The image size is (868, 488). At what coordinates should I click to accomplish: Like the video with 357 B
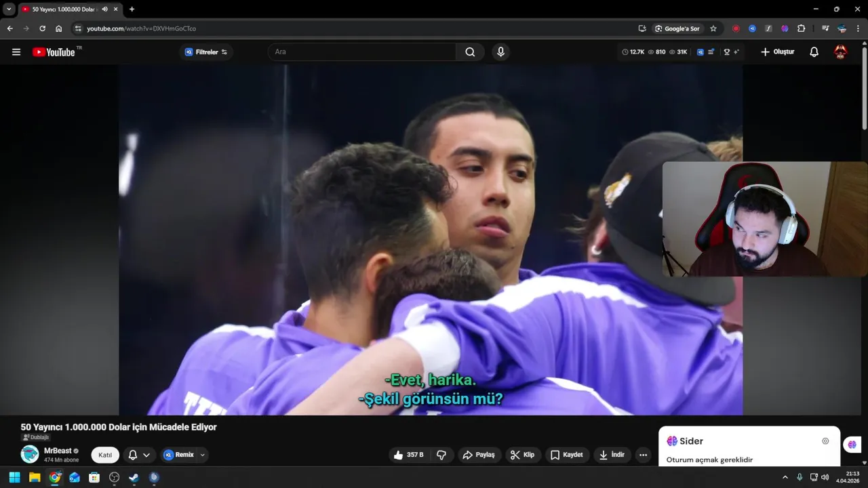[409, 455]
